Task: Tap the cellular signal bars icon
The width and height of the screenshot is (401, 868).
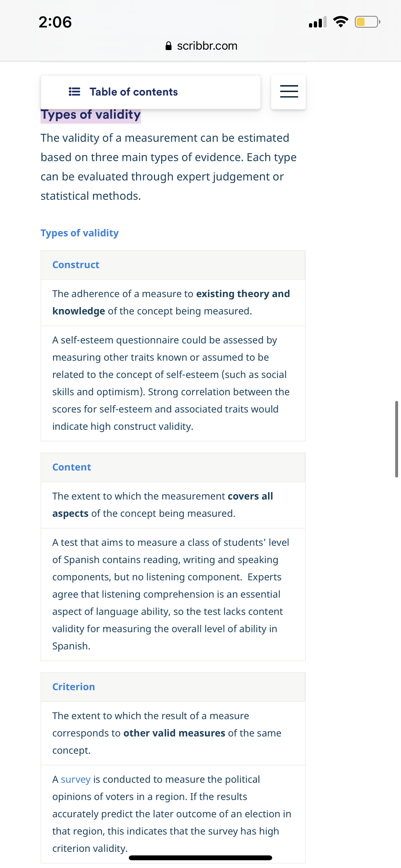Action: click(x=318, y=22)
